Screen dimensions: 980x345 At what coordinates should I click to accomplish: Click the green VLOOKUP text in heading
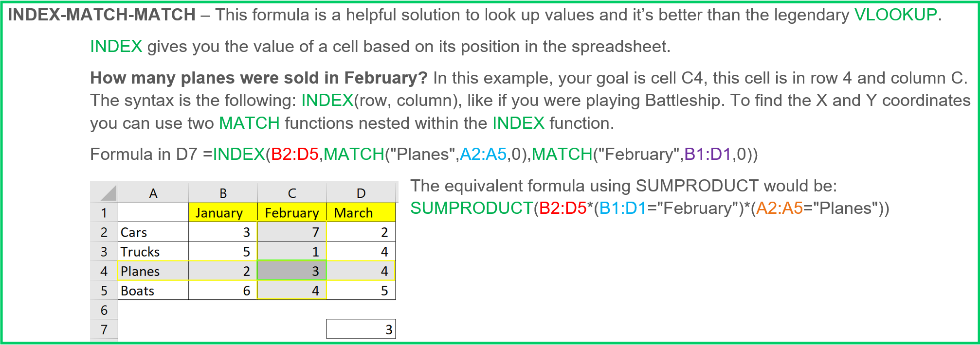tap(896, 15)
